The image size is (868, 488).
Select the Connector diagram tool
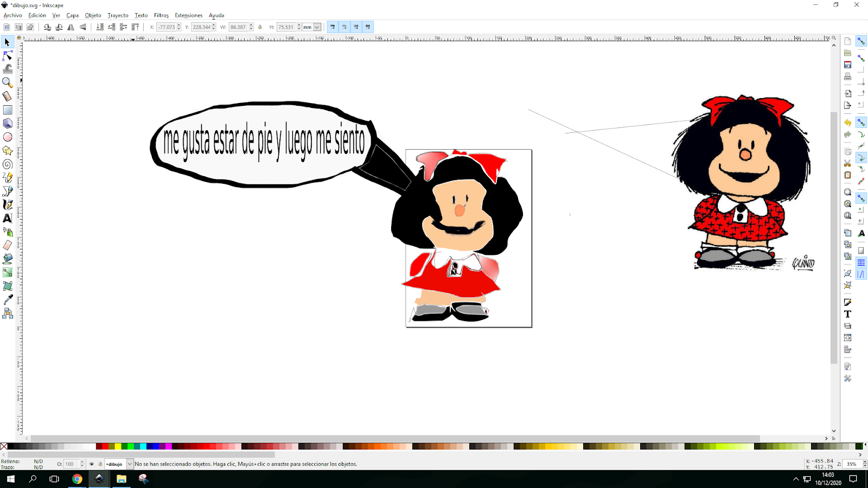click(8, 313)
